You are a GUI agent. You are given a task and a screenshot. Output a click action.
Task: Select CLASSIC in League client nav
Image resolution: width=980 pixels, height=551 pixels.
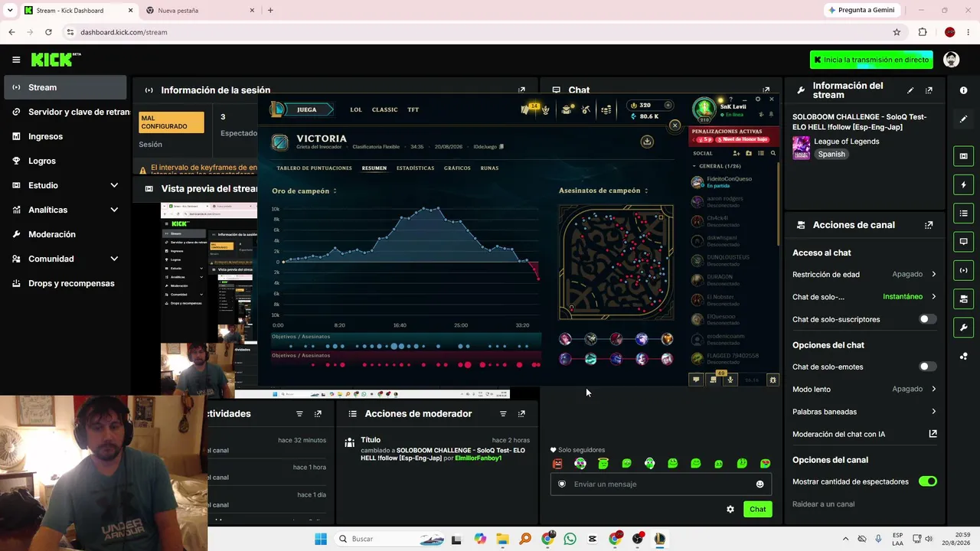click(384, 109)
